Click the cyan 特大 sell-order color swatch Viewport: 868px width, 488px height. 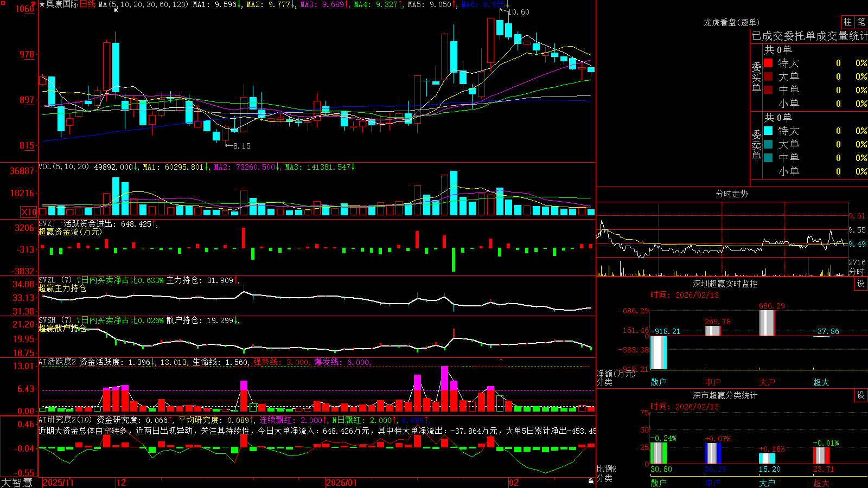pos(768,131)
